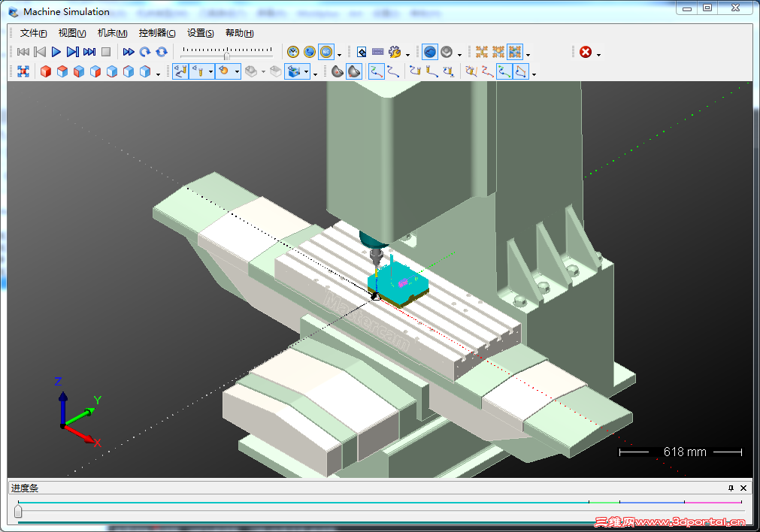
Task: Toggle the green endpoint toolpath button
Action: [504, 71]
